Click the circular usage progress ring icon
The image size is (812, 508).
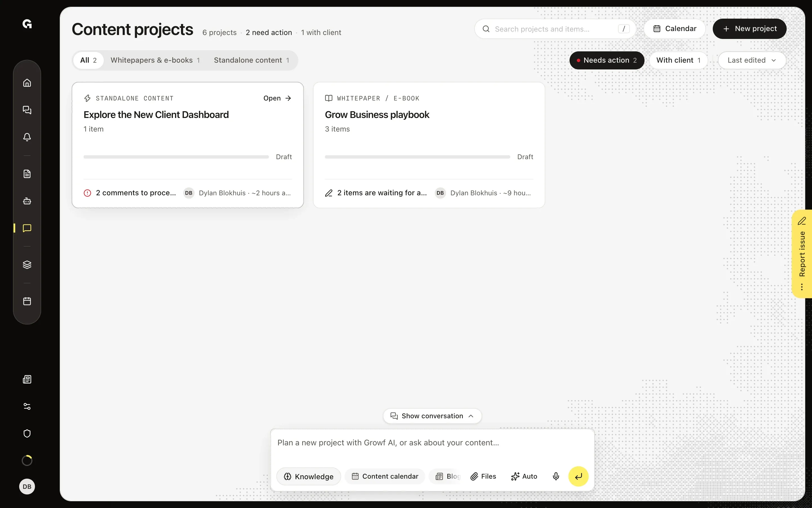pos(27,460)
